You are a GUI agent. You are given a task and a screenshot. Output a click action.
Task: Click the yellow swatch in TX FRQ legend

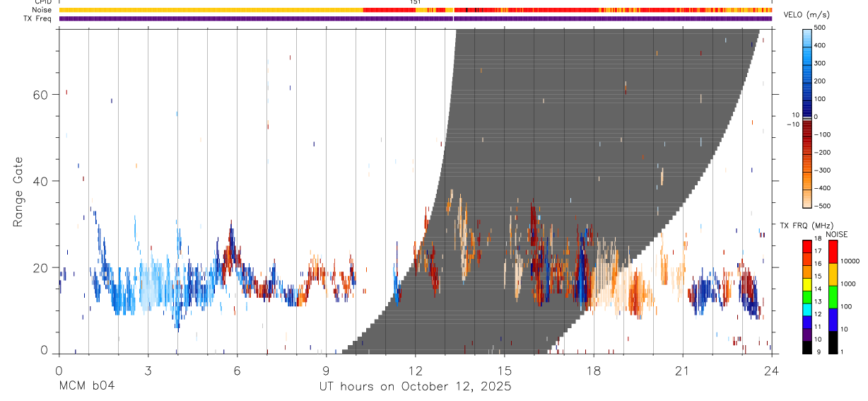807,284
